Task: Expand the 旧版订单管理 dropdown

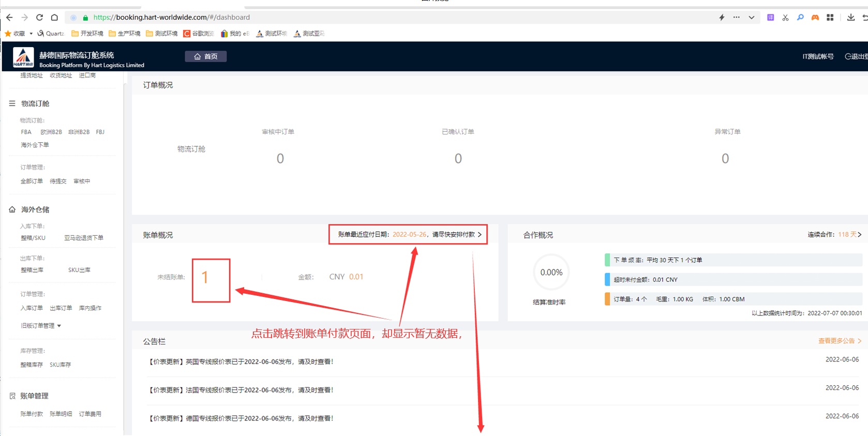Action: coord(41,326)
